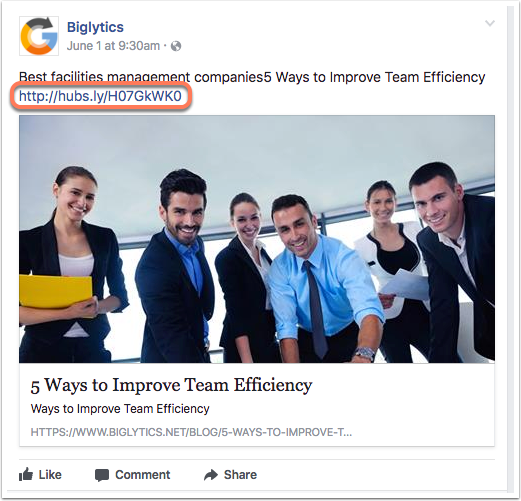The image size is (521, 501).
Task: Click 'Team Efficiency' in the caption above the short link
Action: [435, 77]
